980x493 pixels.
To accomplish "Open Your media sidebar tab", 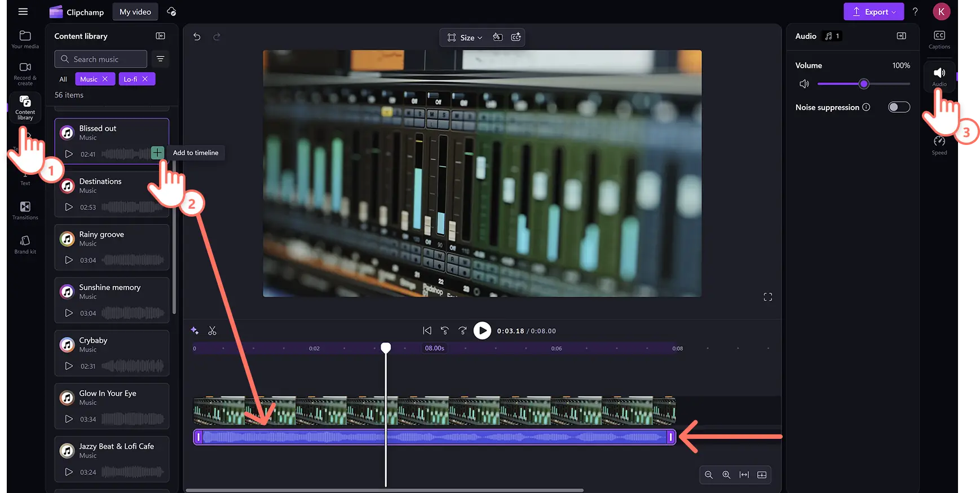I will 25,39.
